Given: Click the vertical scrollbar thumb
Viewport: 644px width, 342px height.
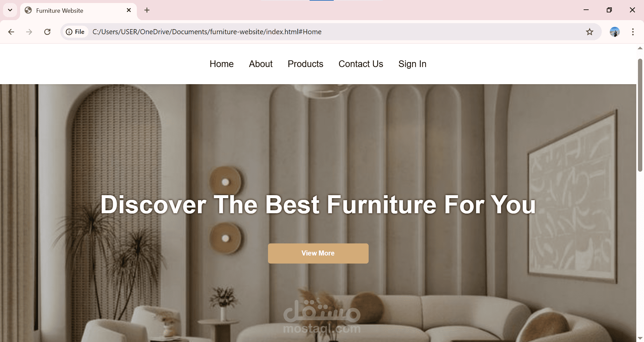Looking at the screenshot, I should (x=640, y=115).
